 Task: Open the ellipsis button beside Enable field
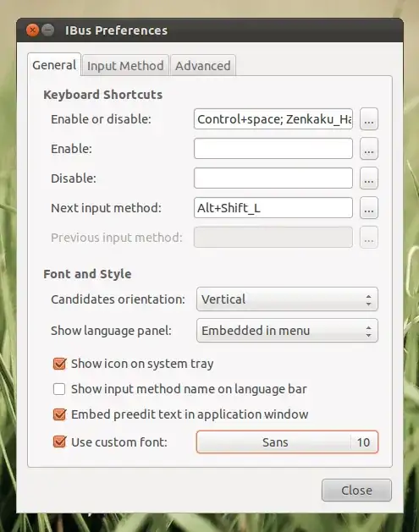[369, 149]
